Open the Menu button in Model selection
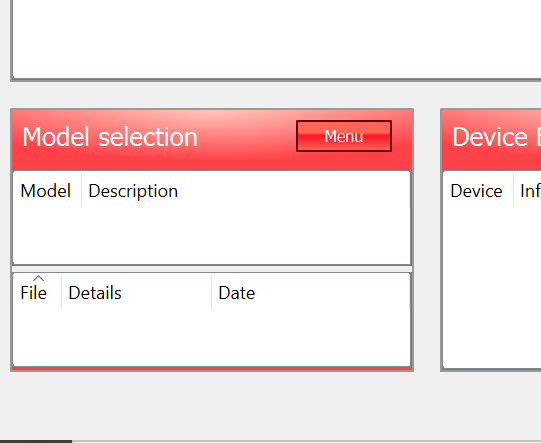The height and width of the screenshot is (443, 541). tap(344, 136)
